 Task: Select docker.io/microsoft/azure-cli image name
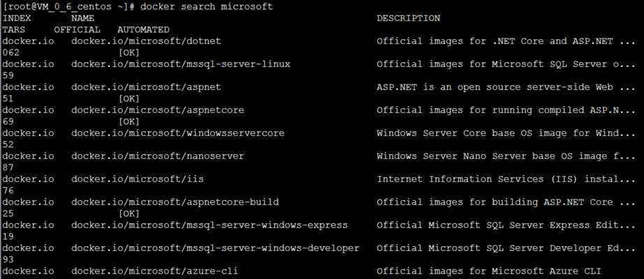click(x=155, y=271)
